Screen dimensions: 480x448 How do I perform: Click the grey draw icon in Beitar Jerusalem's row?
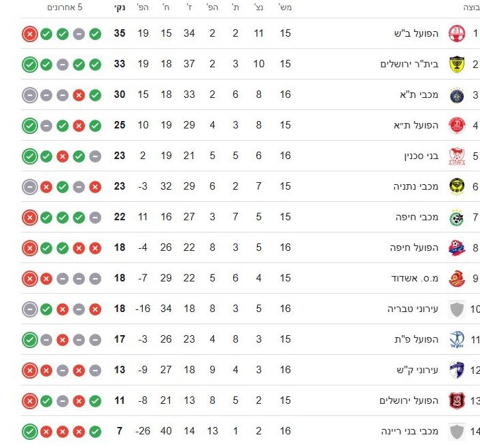(62, 64)
